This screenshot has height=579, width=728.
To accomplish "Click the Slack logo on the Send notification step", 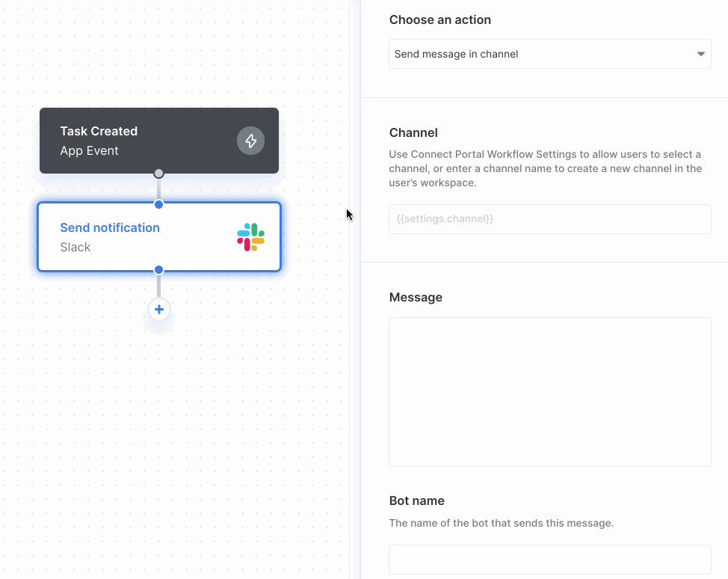I will (x=249, y=237).
